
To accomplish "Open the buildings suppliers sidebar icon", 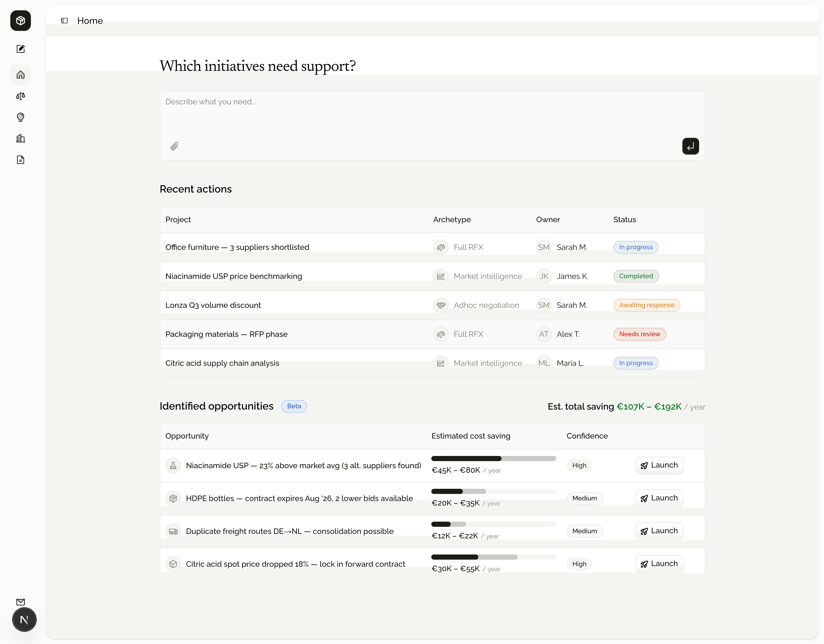I will coord(20,138).
